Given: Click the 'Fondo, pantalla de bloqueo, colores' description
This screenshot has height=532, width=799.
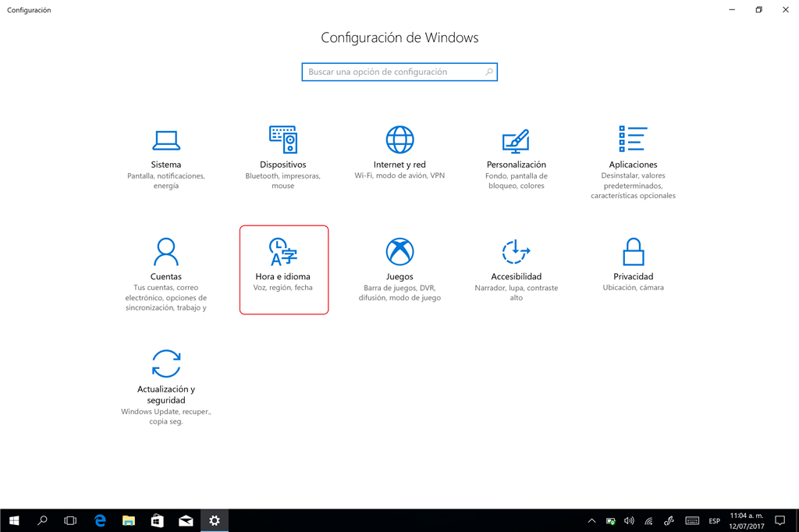Looking at the screenshot, I should pos(517,181).
